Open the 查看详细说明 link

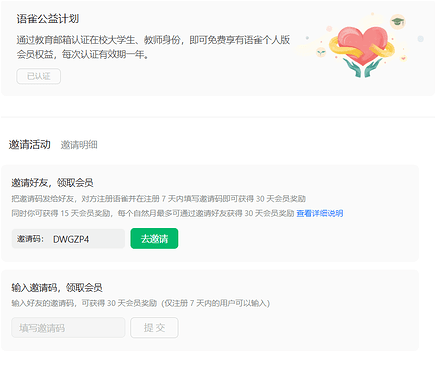[x=320, y=213]
